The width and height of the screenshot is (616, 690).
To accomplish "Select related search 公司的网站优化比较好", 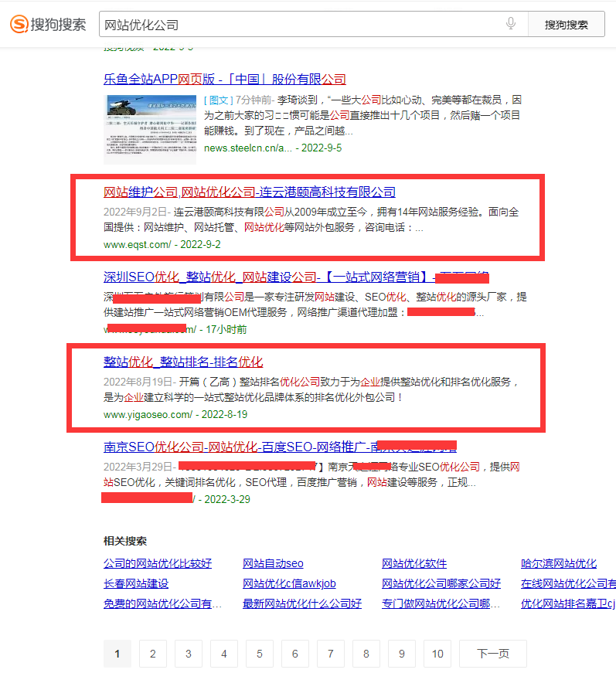I will [158, 563].
